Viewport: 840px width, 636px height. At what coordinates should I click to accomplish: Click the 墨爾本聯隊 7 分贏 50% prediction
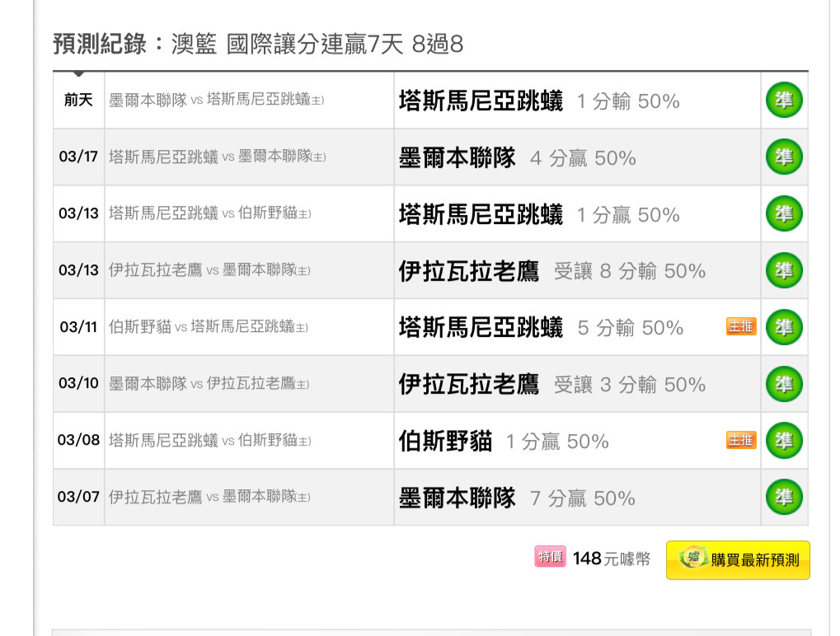pos(517,498)
